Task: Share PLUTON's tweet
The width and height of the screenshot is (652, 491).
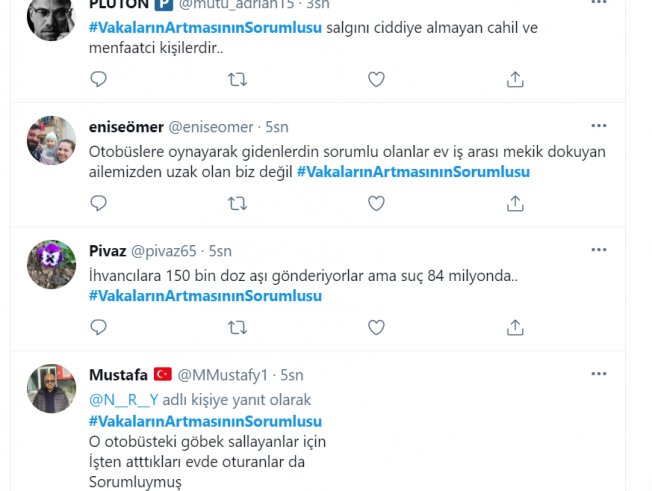Action: tap(515, 79)
